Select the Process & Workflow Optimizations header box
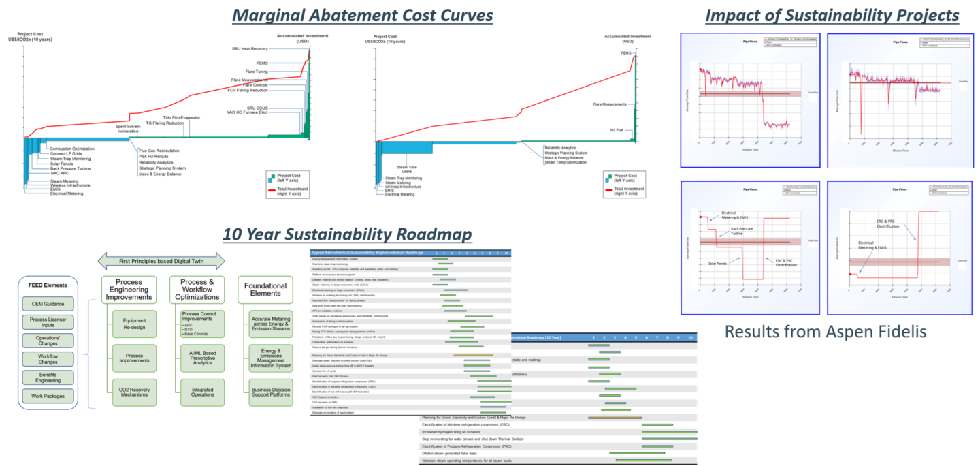Screen dimensions: 980x466 pos(197,290)
